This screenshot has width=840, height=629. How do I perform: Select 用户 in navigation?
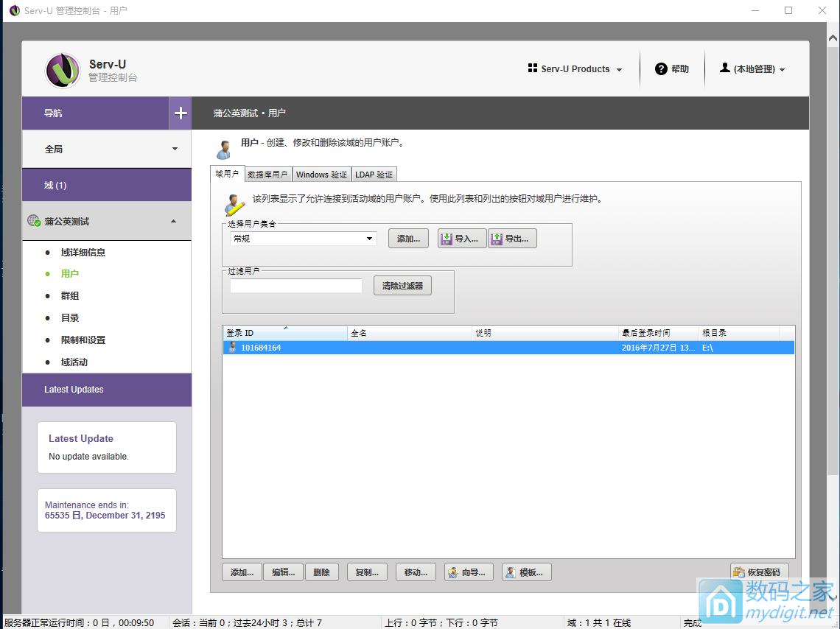pyautogui.click(x=70, y=273)
